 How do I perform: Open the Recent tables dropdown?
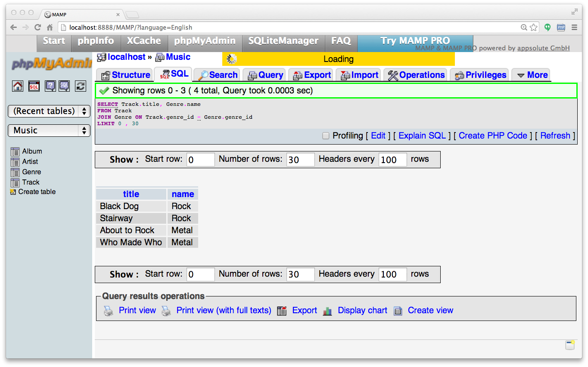(49, 111)
